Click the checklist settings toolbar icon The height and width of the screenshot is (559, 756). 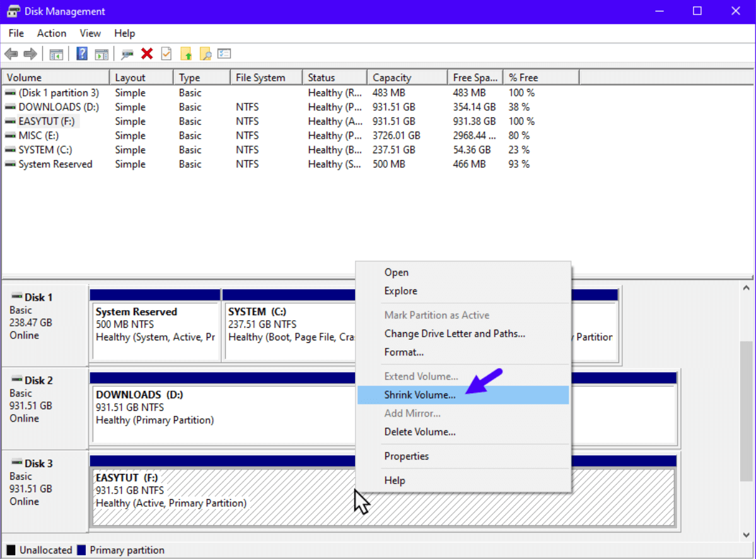pos(224,54)
